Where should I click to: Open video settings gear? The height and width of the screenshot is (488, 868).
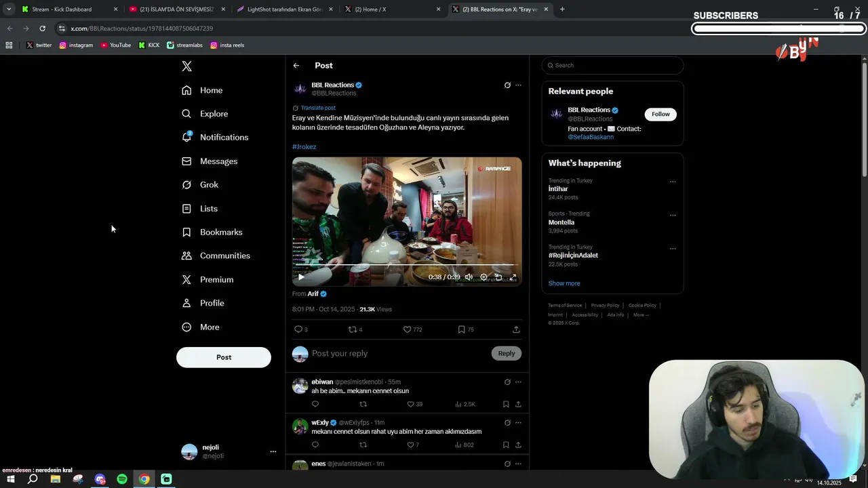(x=484, y=277)
